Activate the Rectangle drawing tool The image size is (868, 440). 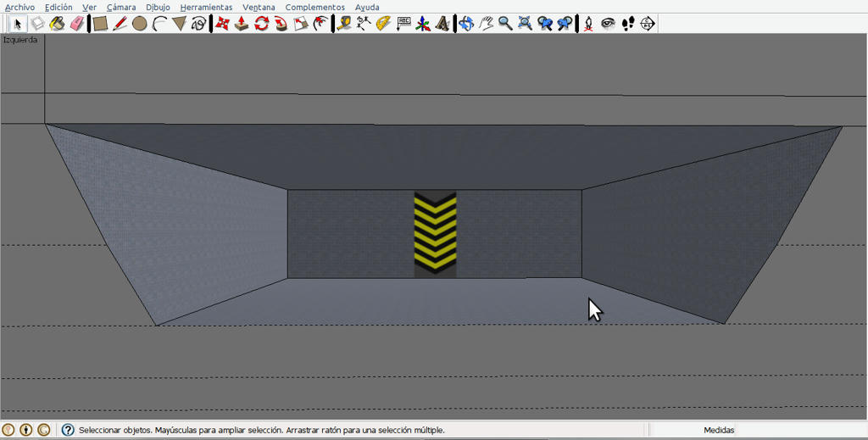(x=100, y=23)
